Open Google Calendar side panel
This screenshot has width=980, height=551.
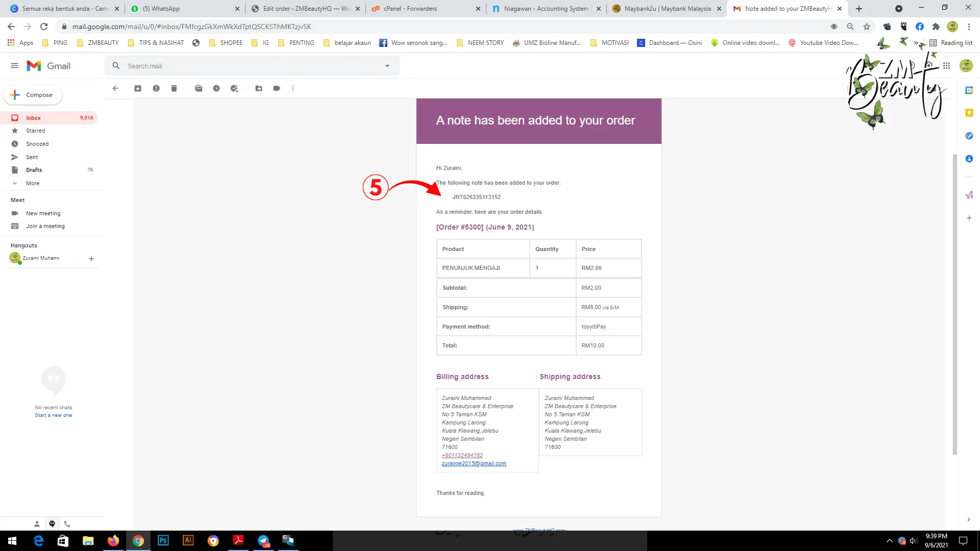tap(969, 90)
